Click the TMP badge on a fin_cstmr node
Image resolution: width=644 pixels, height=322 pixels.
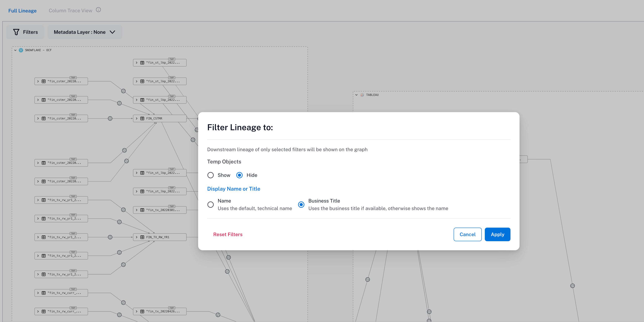[73, 77]
